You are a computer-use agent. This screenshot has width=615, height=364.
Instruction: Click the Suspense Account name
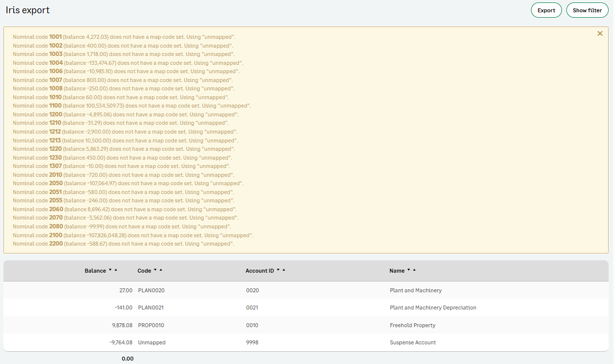(x=413, y=342)
